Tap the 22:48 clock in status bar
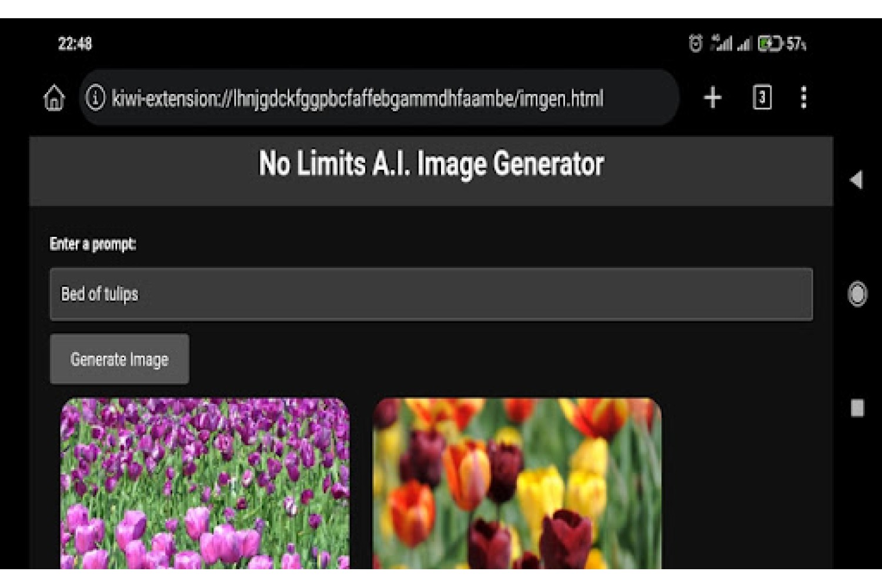The image size is (882, 588). [75, 44]
